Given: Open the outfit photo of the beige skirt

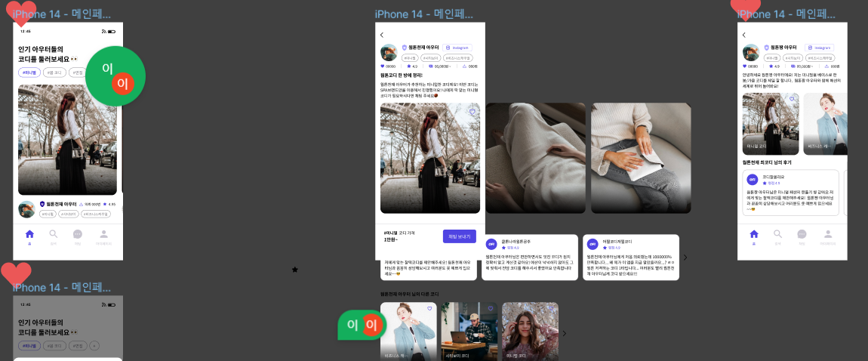Looking at the screenshot, I should [x=535, y=158].
